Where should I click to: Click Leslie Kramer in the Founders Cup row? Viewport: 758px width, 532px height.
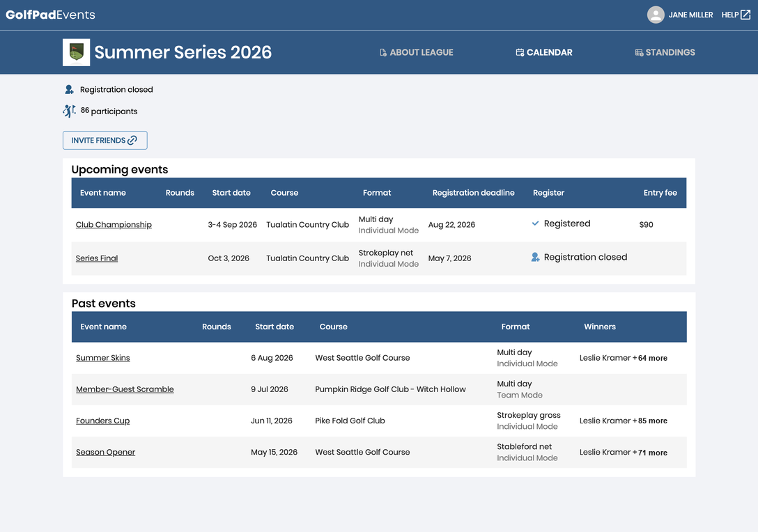pyautogui.click(x=605, y=421)
